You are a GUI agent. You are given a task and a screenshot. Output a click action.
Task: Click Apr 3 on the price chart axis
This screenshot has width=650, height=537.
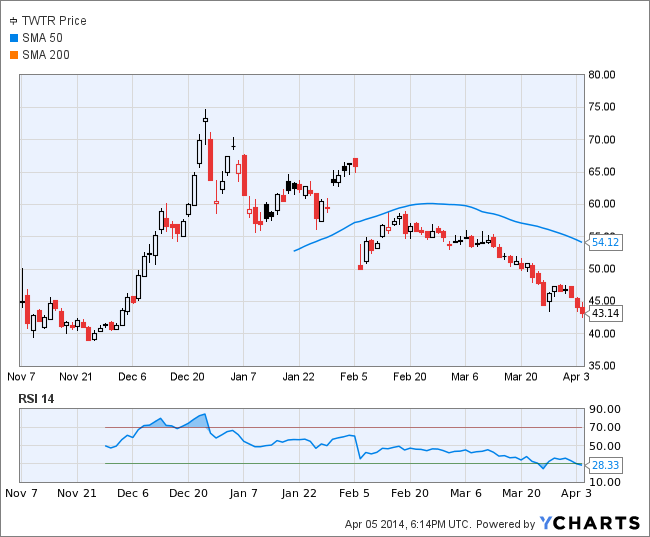coord(576,377)
